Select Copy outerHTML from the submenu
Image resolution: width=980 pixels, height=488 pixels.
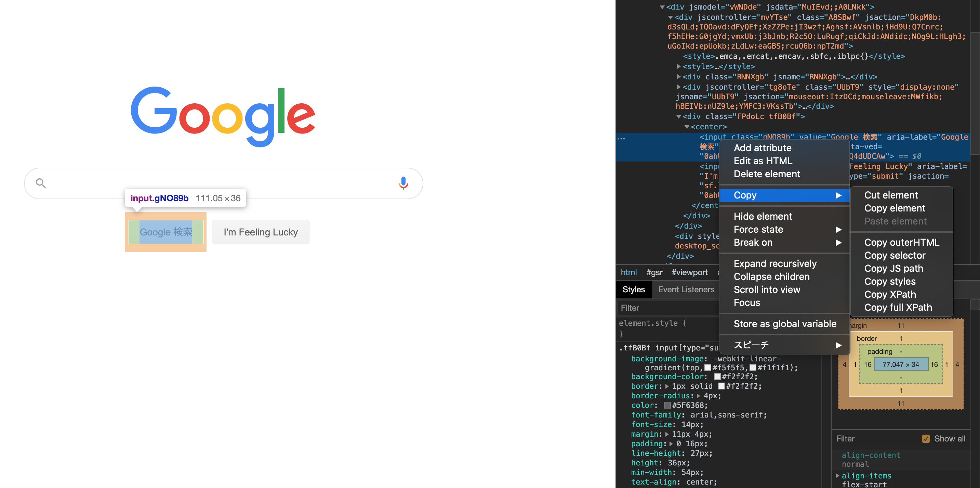pos(902,242)
